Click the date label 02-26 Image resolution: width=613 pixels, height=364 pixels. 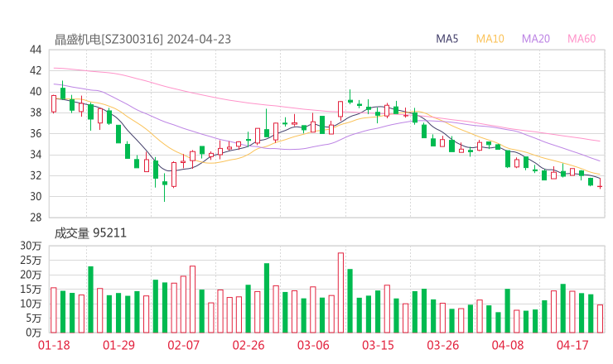click(249, 345)
